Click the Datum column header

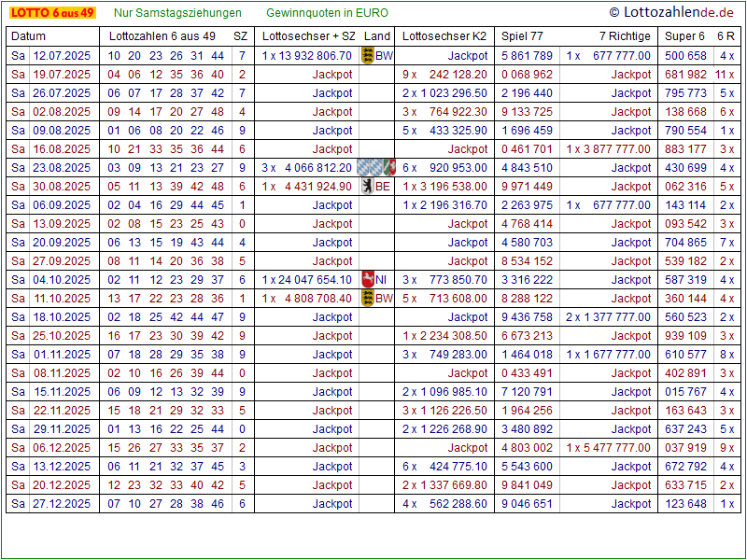point(28,36)
